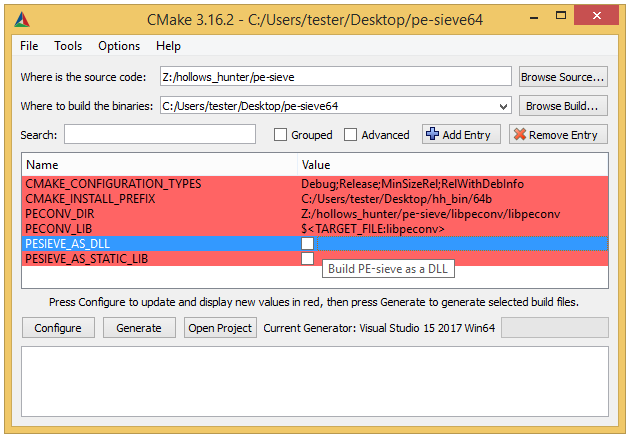
Task: Select the PESIEVE_AS_DLL entry name
Action: [x=67, y=244]
